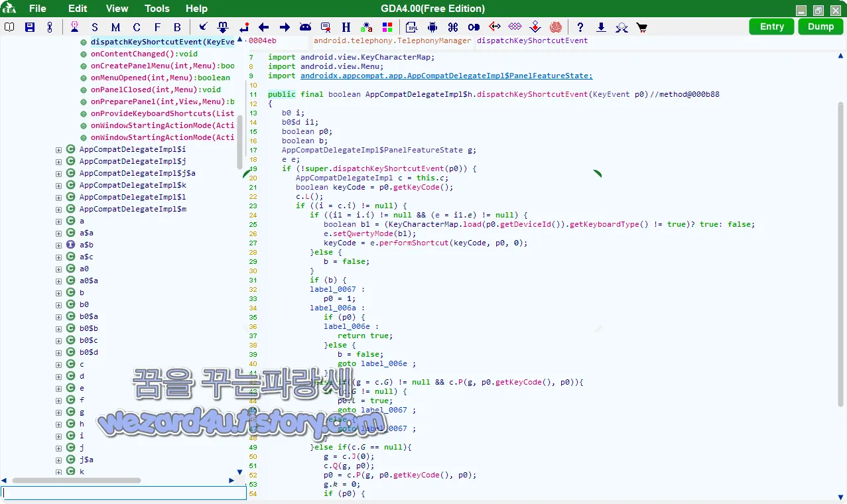Click the shopping cart icon
Image resolution: width=847 pixels, height=504 pixels.
tap(641, 27)
